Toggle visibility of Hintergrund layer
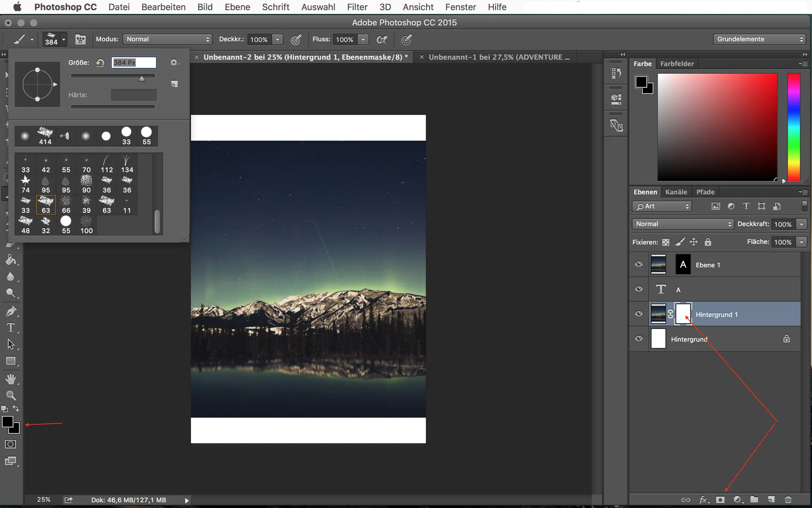 (639, 338)
